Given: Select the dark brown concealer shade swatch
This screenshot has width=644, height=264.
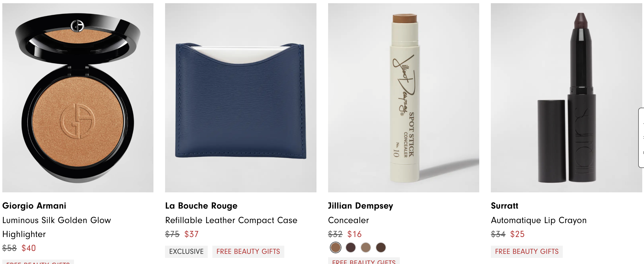Looking at the screenshot, I should click(381, 247).
